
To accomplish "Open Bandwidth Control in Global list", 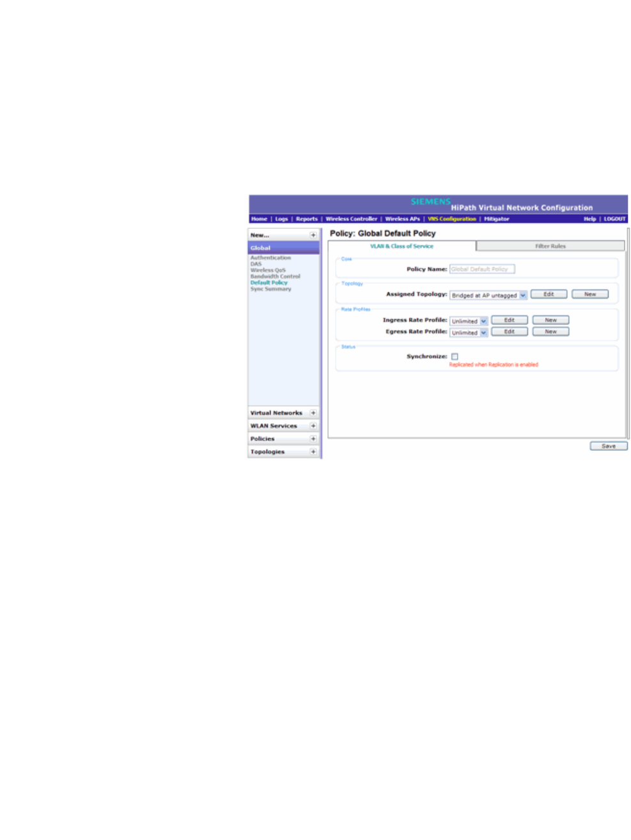I will click(275, 276).
